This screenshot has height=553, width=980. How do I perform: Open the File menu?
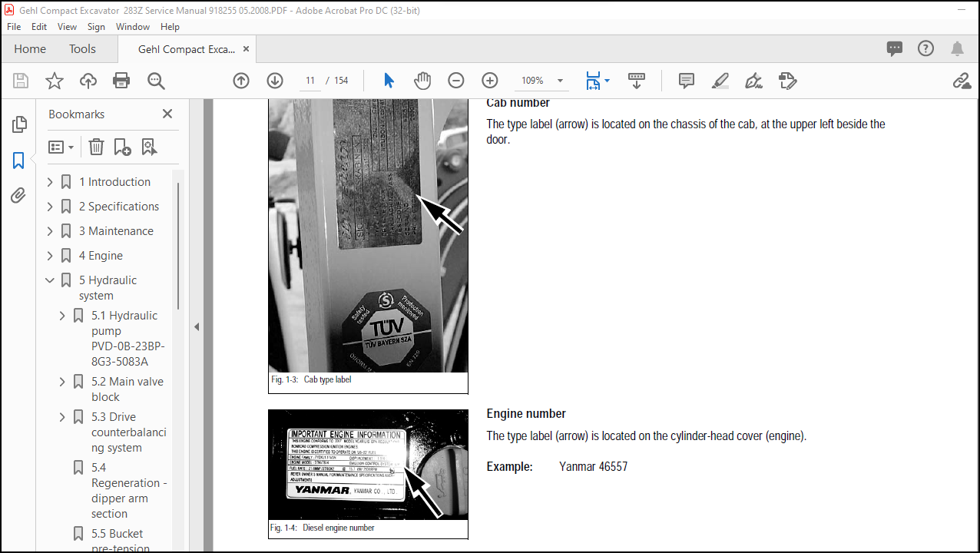click(x=14, y=26)
